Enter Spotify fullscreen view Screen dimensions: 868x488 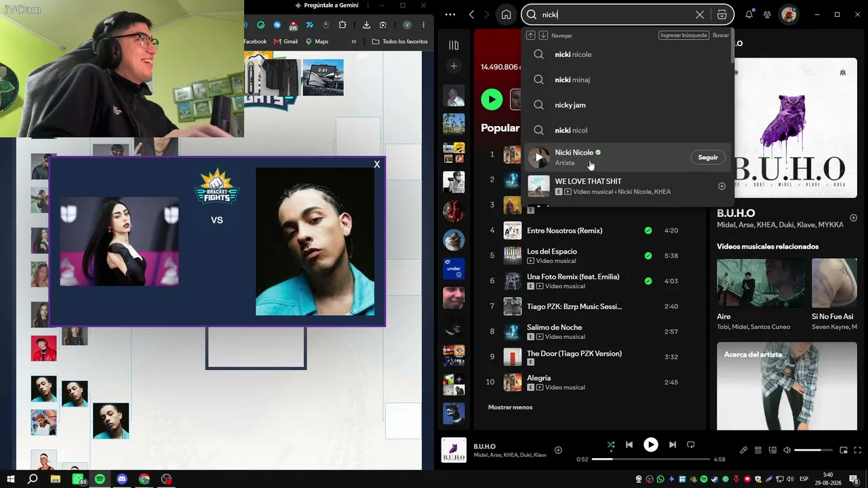point(858,450)
